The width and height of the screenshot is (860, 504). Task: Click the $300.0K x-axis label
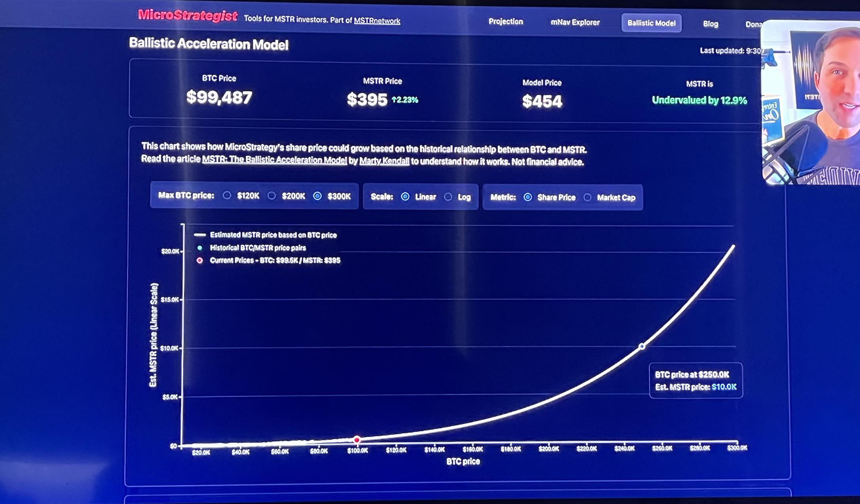pos(737,448)
